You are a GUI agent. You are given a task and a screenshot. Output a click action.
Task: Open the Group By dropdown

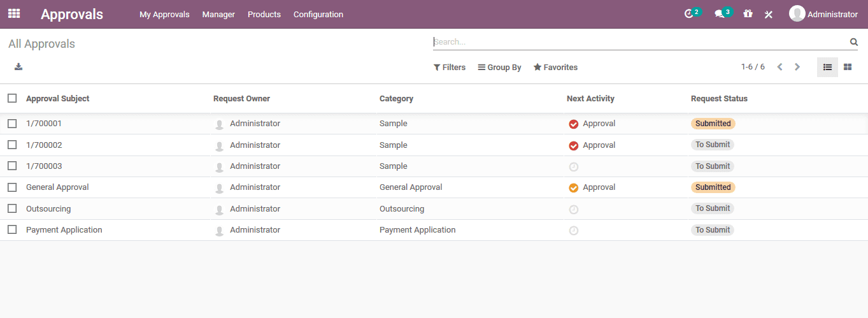pos(499,67)
